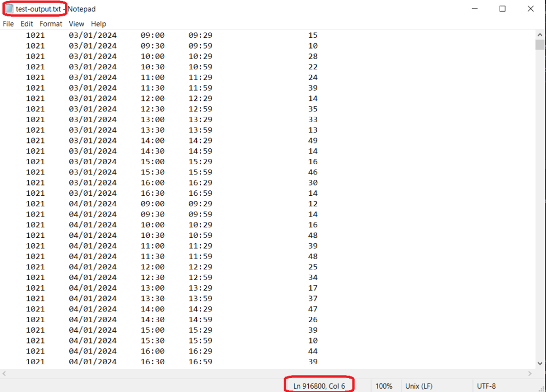The width and height of the screenshot is (546, 392).
Task: Click the Unix (LF) status entry
Action: coord(419,386)
